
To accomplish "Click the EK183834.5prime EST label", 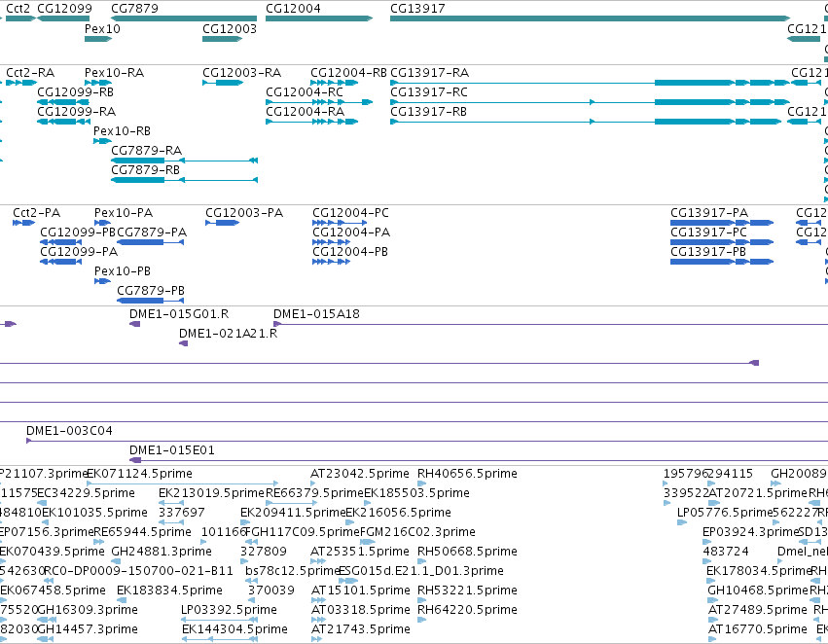I will click(x=169, y=590).
